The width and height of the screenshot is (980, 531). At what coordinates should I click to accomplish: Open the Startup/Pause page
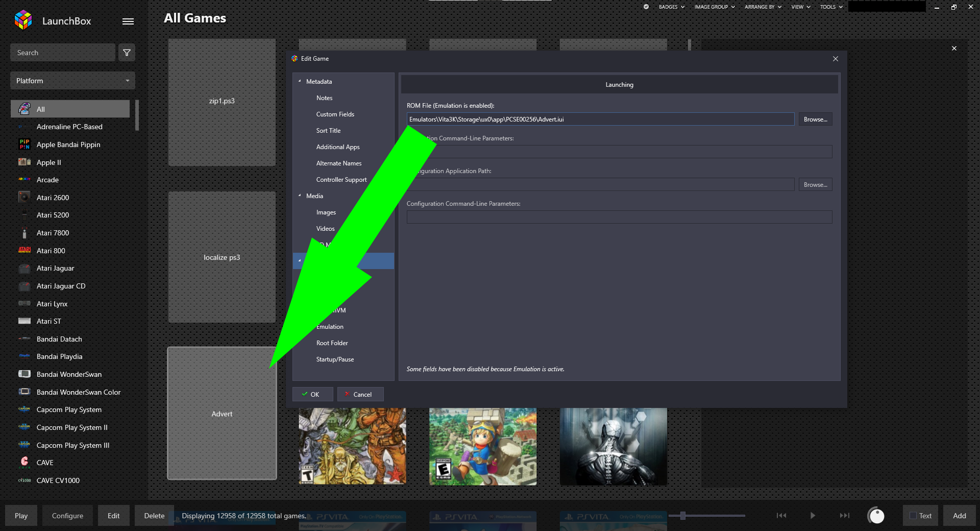pyautogui.click(x=335, y=359)
